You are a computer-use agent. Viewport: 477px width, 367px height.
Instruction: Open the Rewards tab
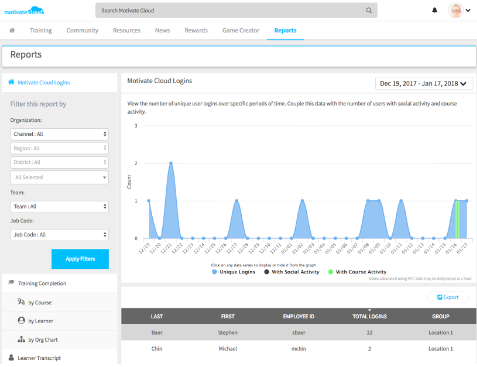[x=196, y=30]
